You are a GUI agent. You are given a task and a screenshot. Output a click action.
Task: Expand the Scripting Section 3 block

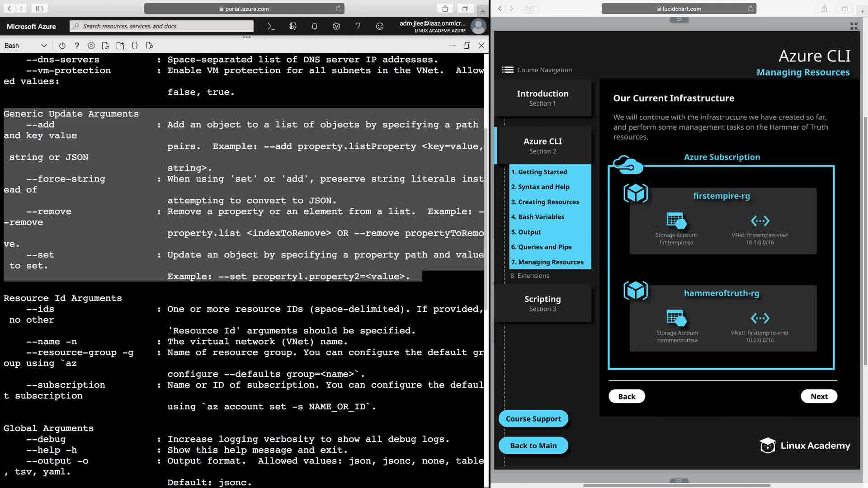point(542,303)
